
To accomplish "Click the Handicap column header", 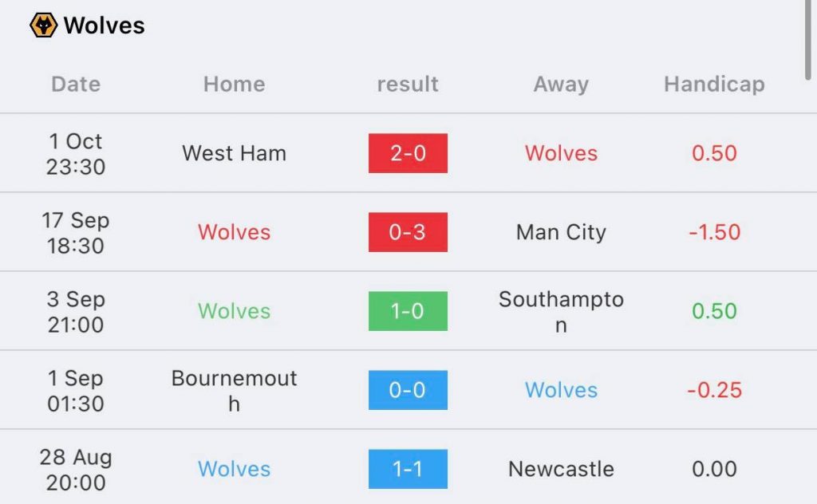I will click(x=714, y=85).
